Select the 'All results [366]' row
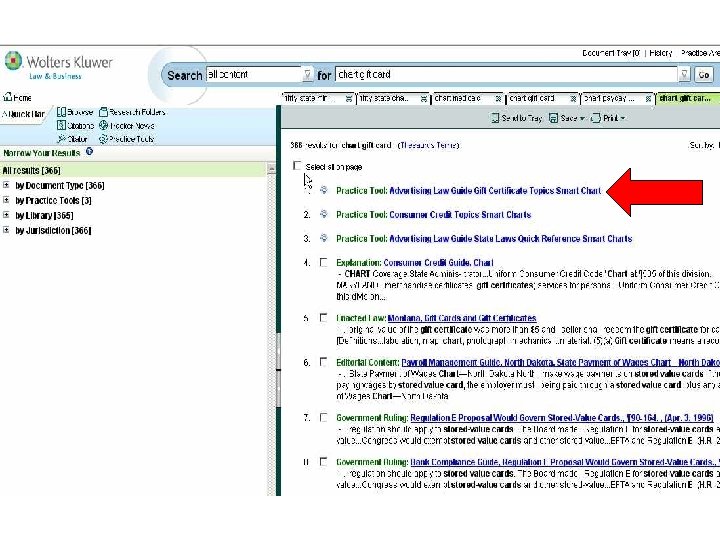Viewport: 720px width, 540px height. 133,170
